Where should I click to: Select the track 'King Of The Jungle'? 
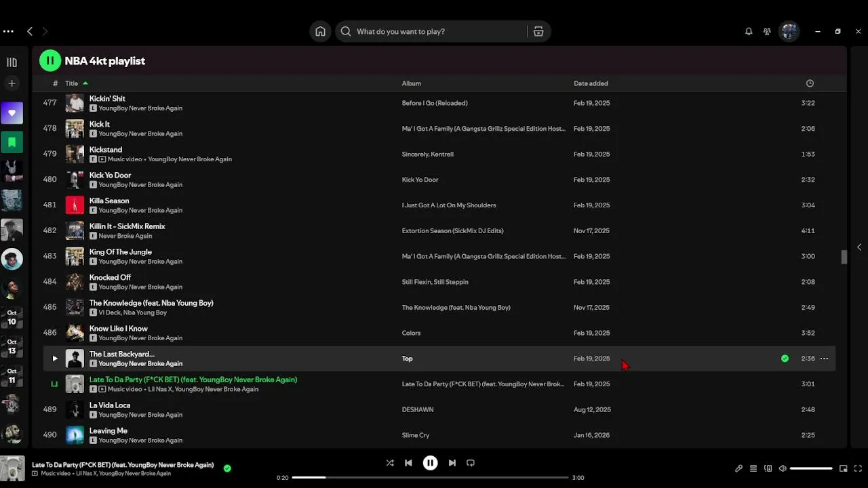121,252
